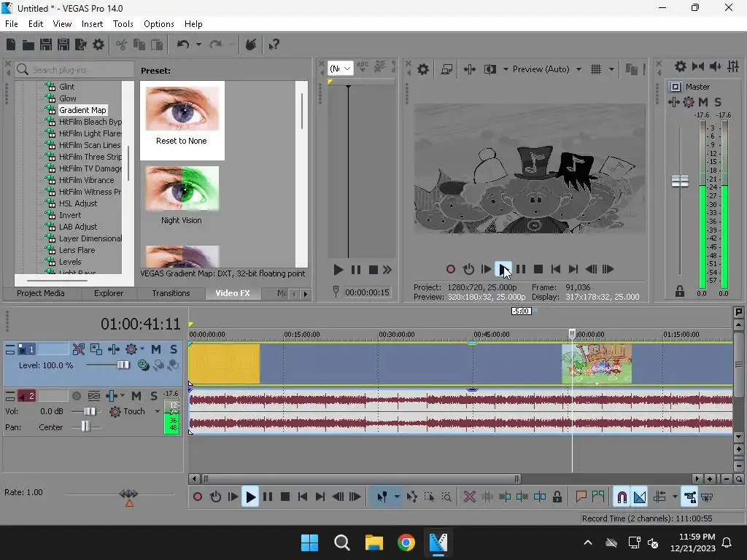Mute audio track 2

[136, 396]
